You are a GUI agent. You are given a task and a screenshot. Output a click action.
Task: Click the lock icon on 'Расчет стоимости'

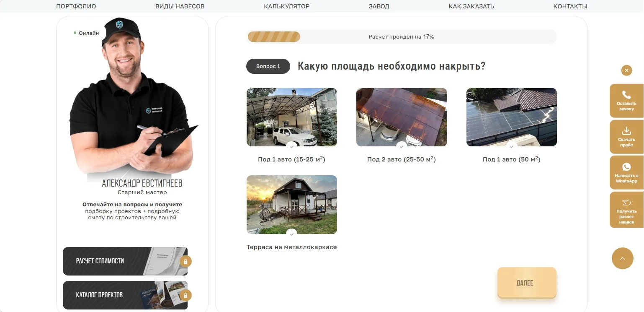click(x=185, y=261)
